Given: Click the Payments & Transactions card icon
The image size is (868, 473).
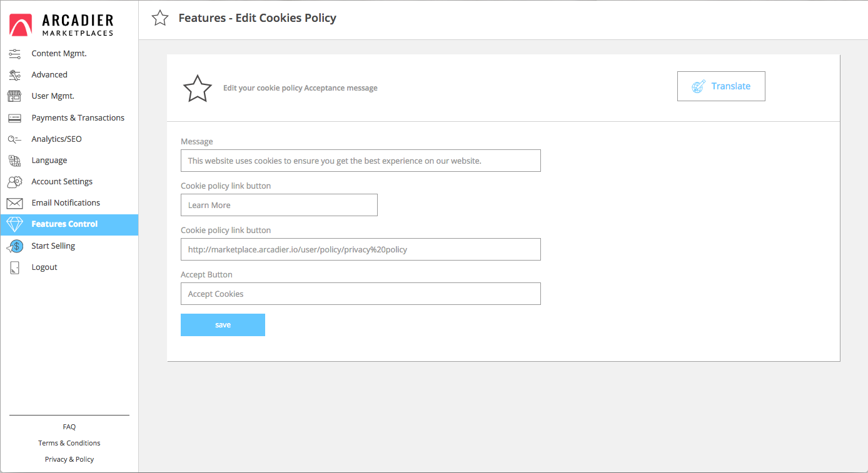Looking at the screenshot, I should 14,118.
